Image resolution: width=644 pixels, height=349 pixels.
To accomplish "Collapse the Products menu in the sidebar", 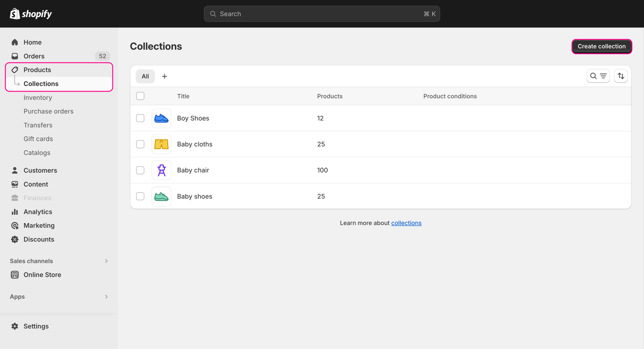I will point(37,70).
